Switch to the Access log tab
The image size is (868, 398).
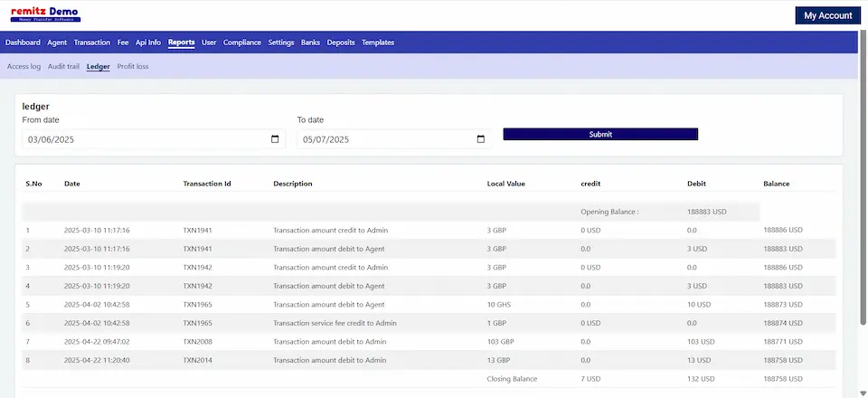click(24, 66)
